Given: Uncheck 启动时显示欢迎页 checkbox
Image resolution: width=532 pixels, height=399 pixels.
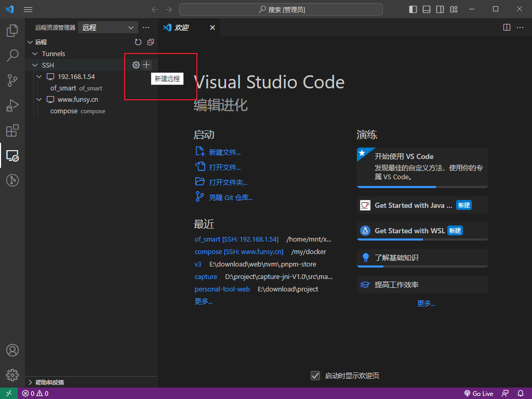Looking at the screenshot, I should [315, 376].
